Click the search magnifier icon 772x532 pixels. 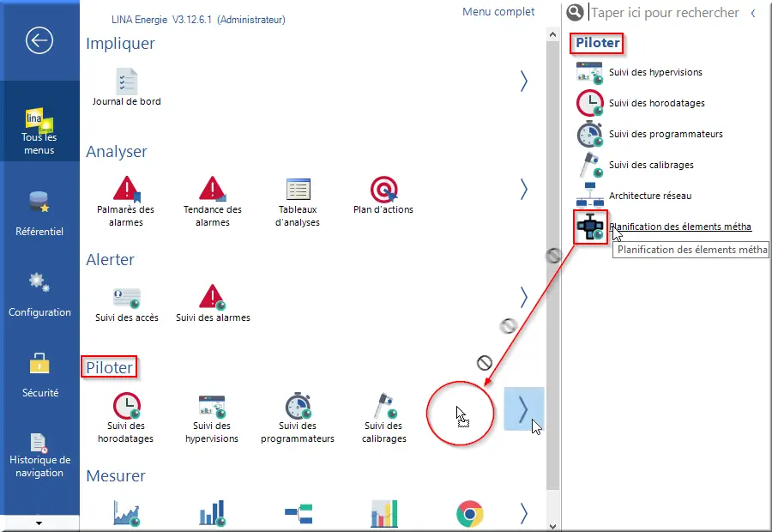point(575,12)
